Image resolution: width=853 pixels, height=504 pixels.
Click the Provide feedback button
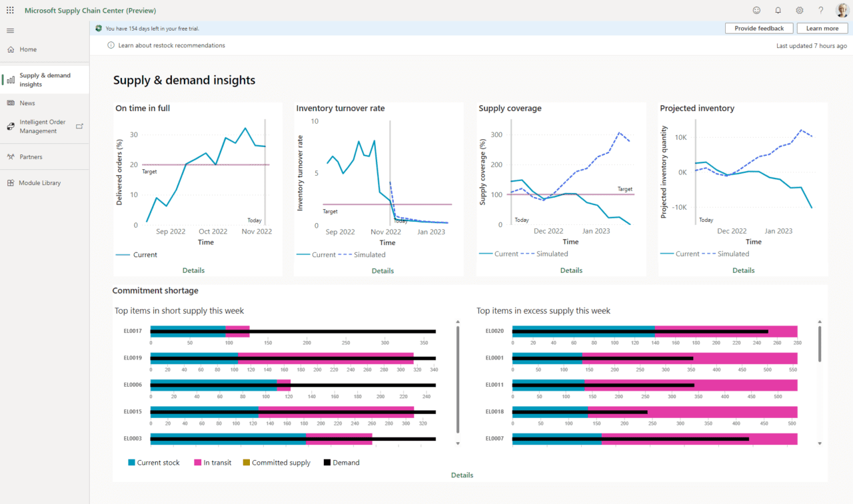(x=759, y=28)
